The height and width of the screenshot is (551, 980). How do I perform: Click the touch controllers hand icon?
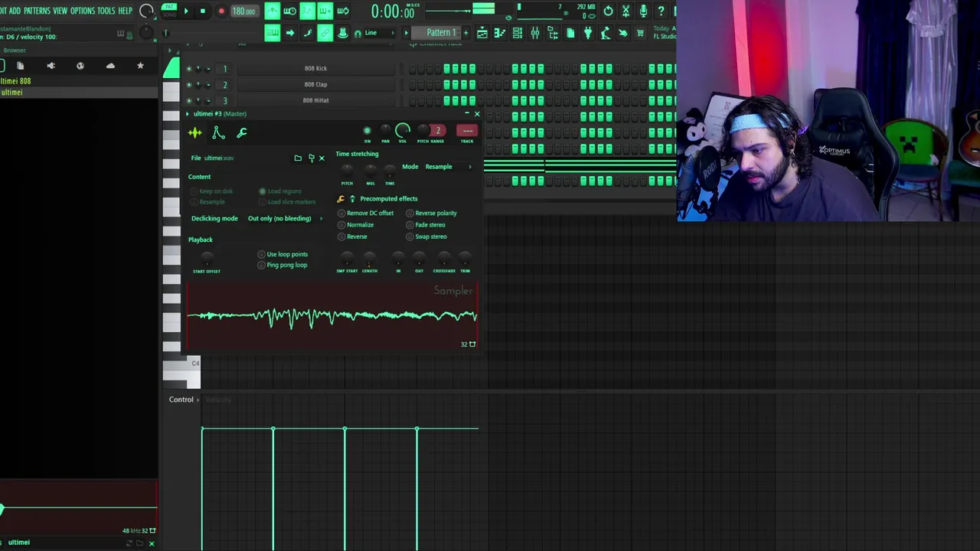623,33
